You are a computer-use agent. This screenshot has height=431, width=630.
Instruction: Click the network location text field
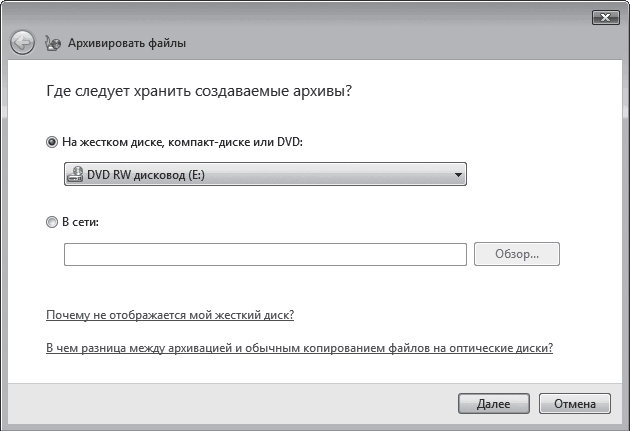click(265, 254)
